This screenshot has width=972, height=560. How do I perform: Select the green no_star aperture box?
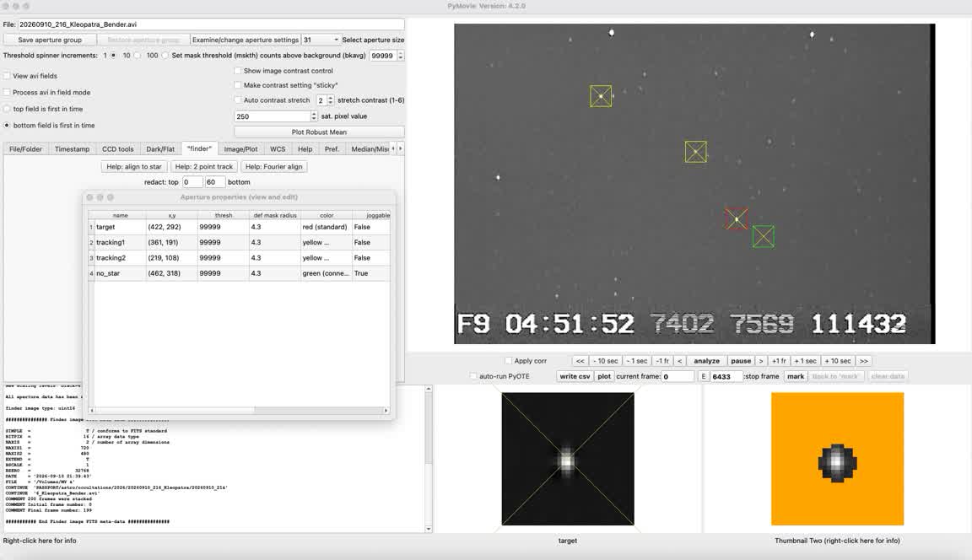click(763, 236)
